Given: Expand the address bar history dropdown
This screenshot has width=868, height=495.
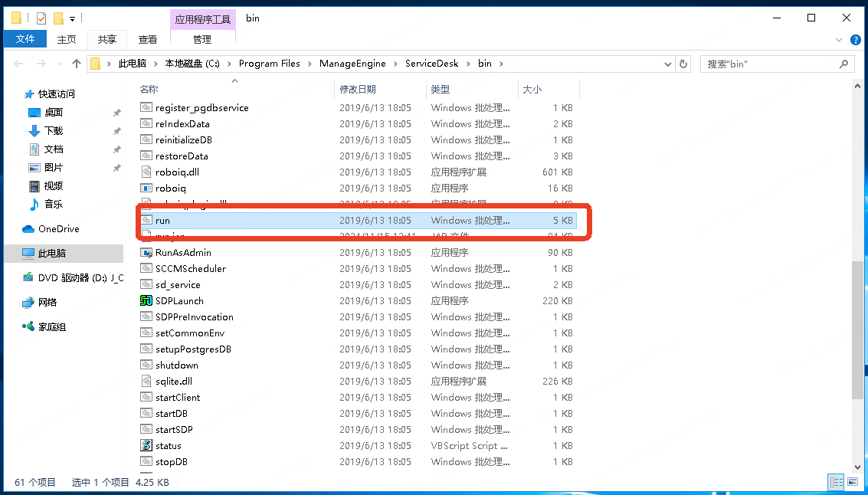Looking at the screenshot, I should point(667,64).
